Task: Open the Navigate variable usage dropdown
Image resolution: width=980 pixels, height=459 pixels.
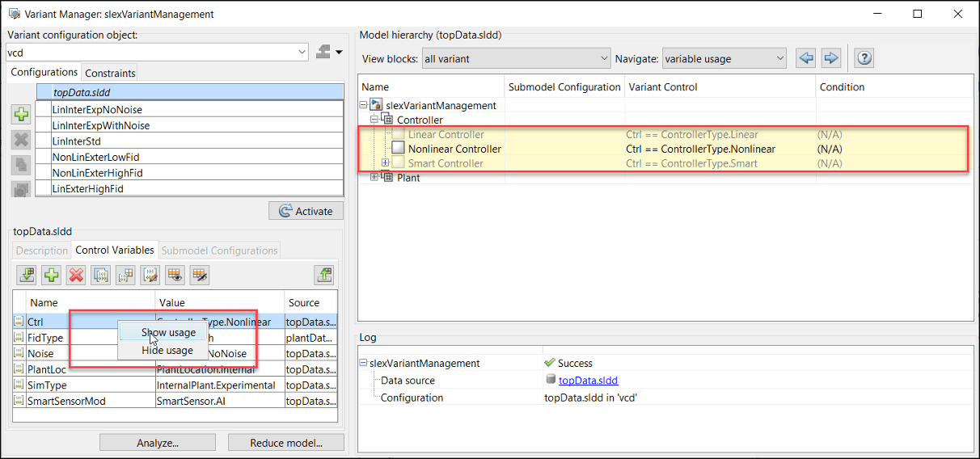Action: click(724, 58)
